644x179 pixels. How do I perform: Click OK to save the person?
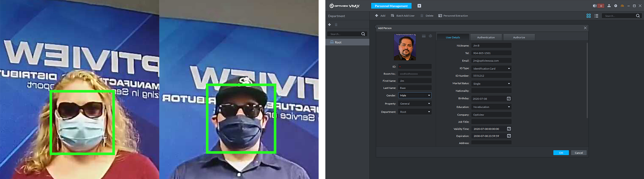click(x=561, y=153)
